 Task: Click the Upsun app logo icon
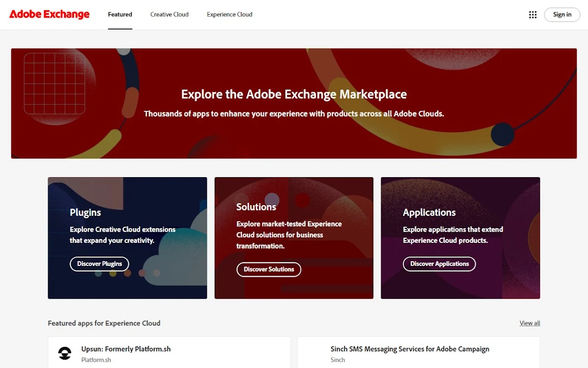tap(65, 353)
